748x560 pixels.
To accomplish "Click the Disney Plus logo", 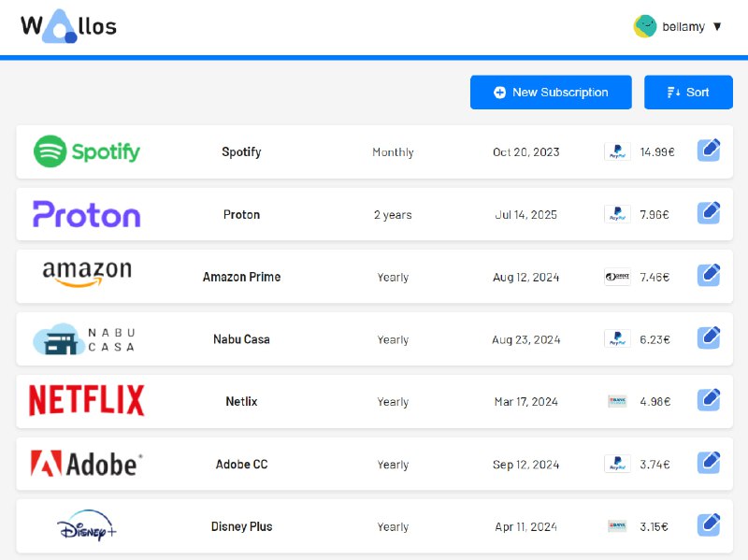I will (87, 526).
